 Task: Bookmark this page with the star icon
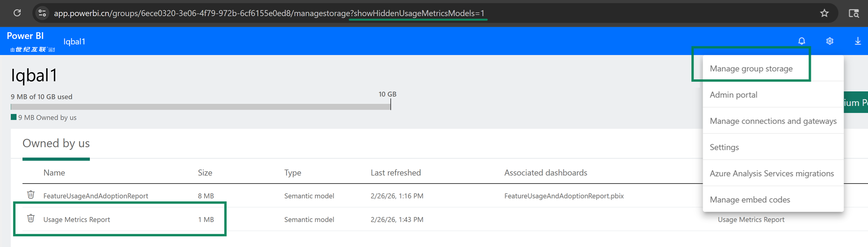(824, 13)
